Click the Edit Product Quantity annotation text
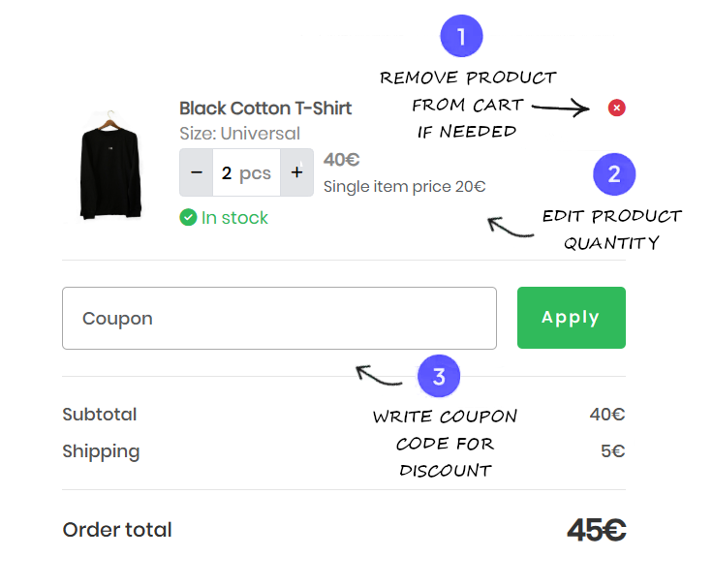 click(611, 230)
